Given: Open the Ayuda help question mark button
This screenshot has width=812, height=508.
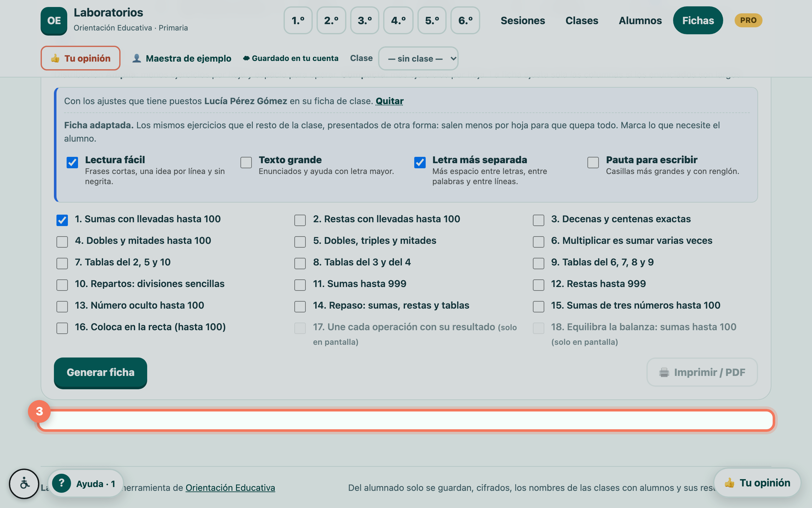Looking at the screenshot, I should click(x=62, y=484).
